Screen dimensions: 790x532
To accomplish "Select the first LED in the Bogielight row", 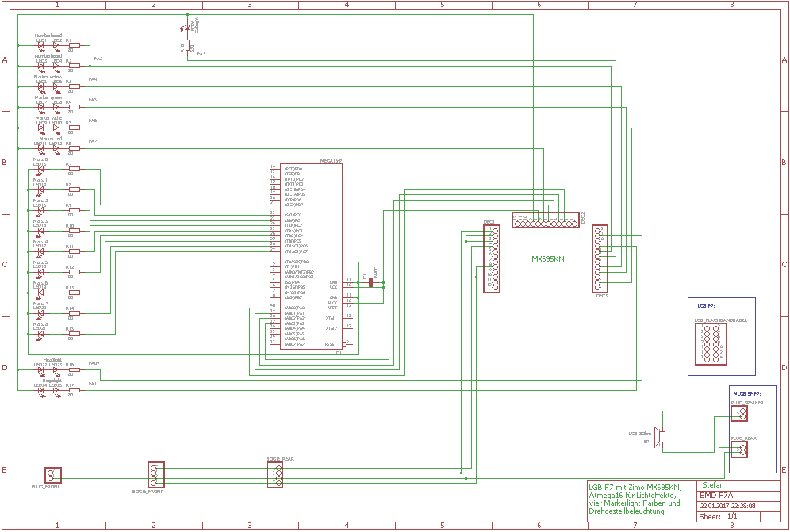I will (x=41, y=392).
